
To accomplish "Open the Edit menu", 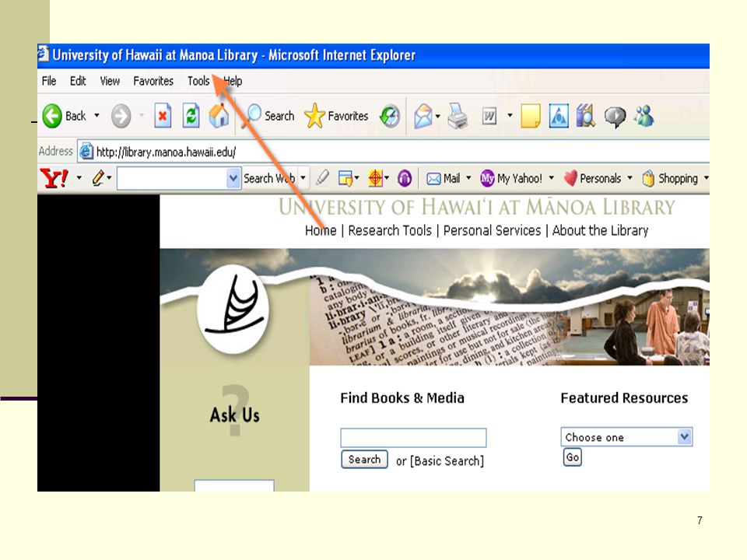I will pyautogui.click(x=78, y=81).
